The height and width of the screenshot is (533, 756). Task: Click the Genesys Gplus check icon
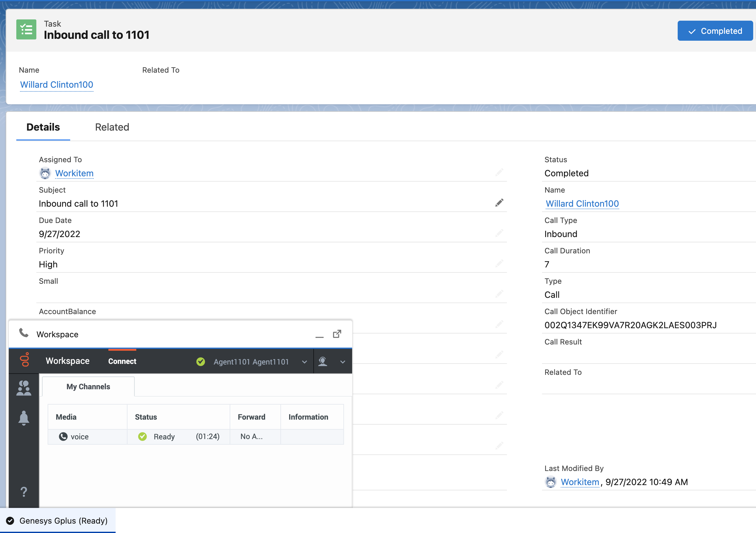pyautogui.click(x=10, y=520)
